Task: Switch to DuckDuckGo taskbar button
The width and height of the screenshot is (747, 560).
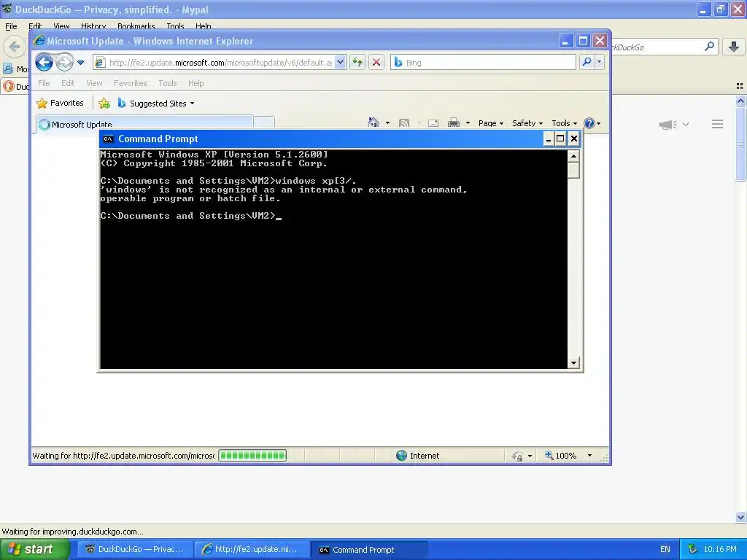Action: (x=135, y=549)
